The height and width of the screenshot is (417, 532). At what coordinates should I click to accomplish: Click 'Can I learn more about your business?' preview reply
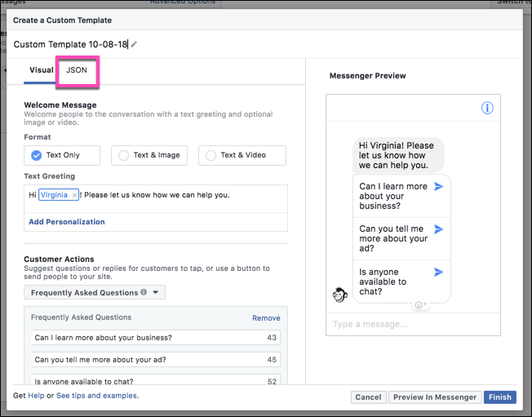click(x=401, y=196)
